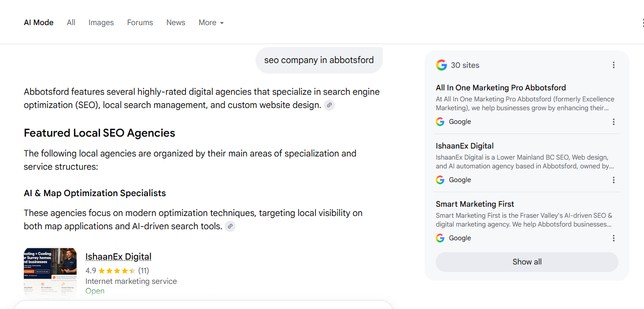Open options for IshaanEx Digital source
The image size is (644, 309).
tap(614, 180)
